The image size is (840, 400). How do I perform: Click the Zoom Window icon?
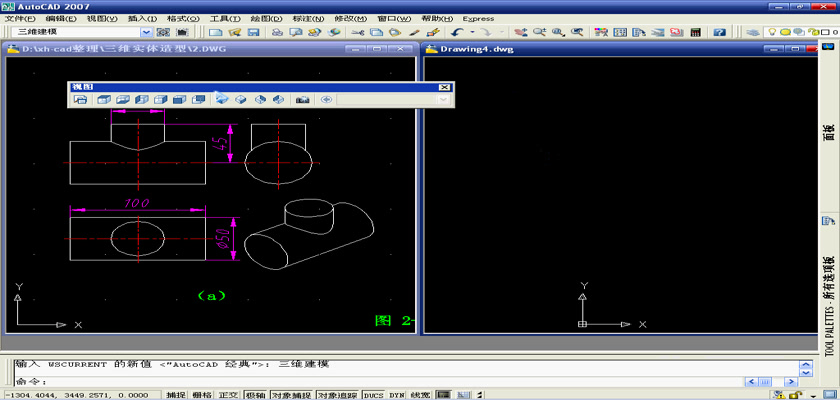(x=558, y=32)
